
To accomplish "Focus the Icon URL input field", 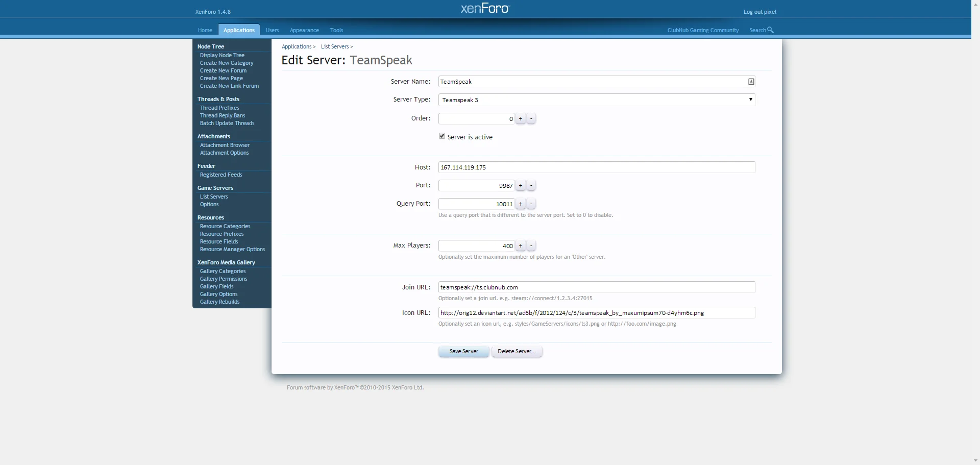I will click(597, 313).
